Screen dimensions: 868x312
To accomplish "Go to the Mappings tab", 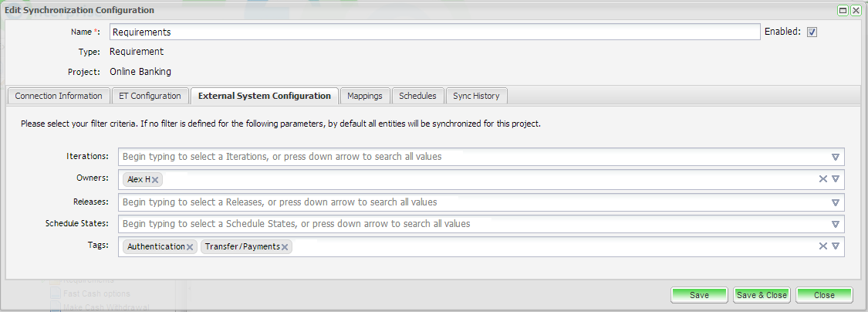I will (365, 96).
